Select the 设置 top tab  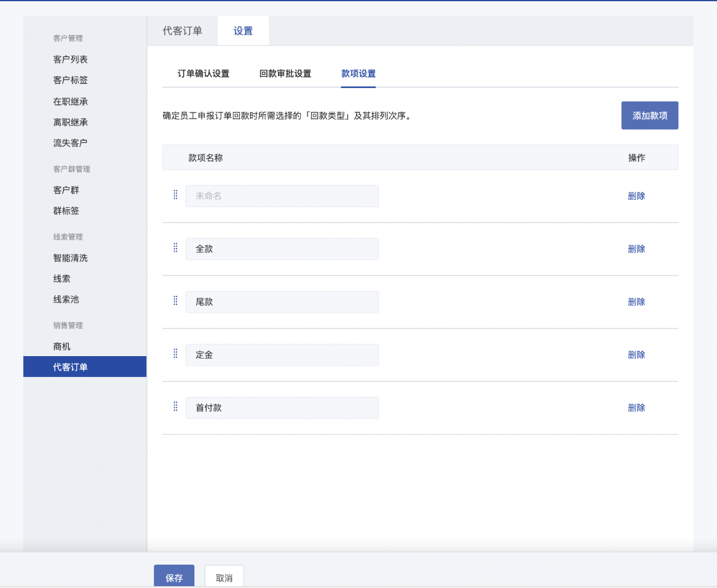coord(243,31)
